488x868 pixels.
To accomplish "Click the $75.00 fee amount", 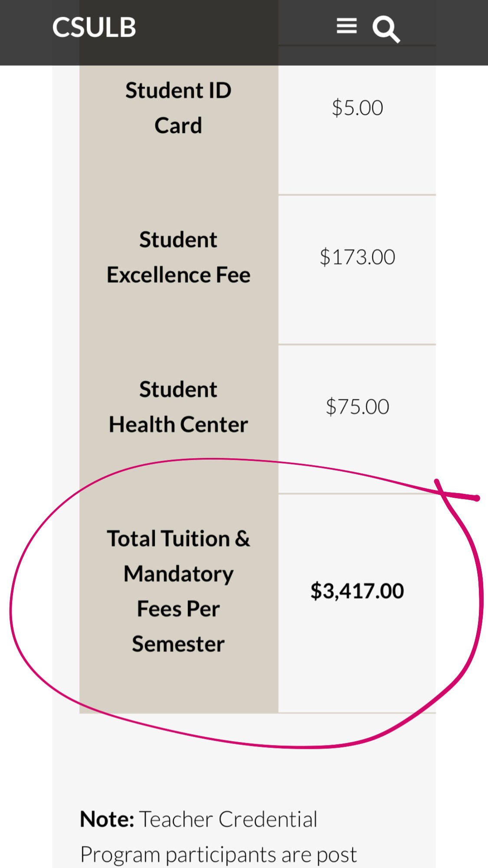I will click(357, 407).
